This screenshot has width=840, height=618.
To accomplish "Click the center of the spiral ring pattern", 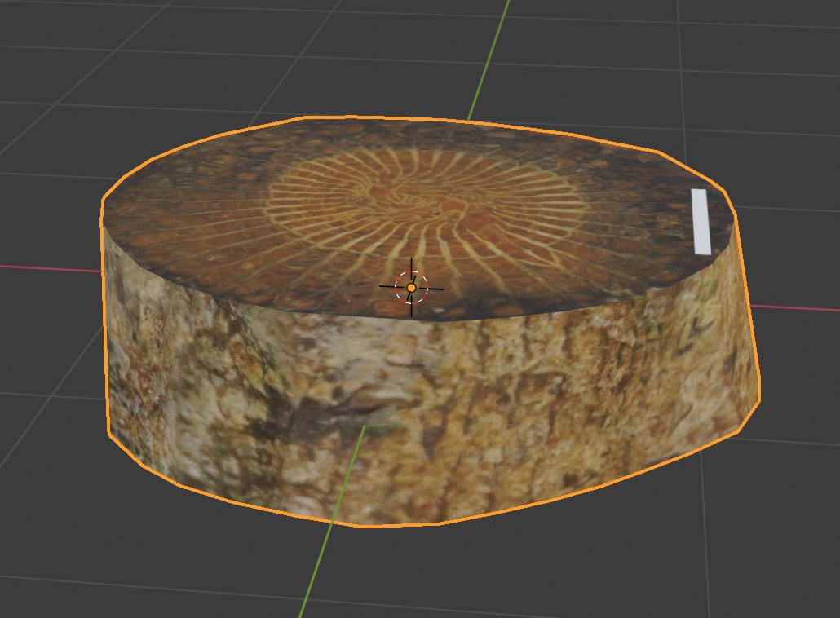I will click(x=424, y=204).
